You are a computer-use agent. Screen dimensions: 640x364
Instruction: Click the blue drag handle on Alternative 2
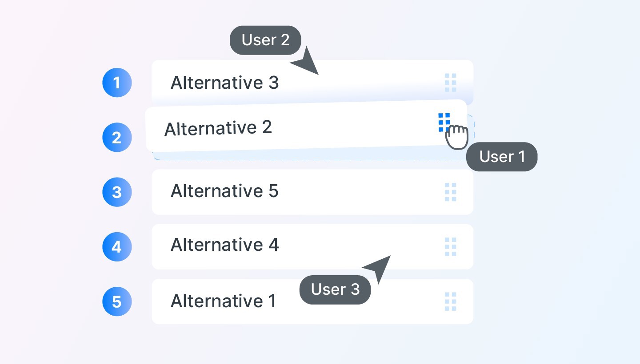(444, 122)
